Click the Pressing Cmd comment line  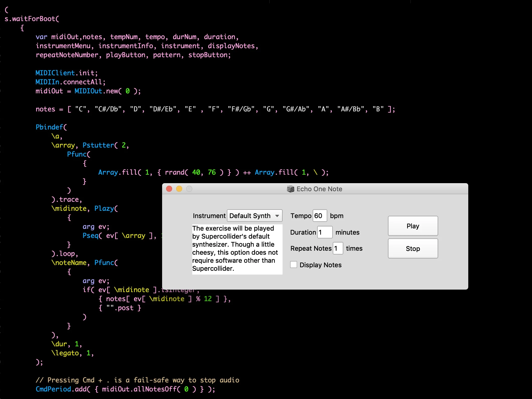137,380
